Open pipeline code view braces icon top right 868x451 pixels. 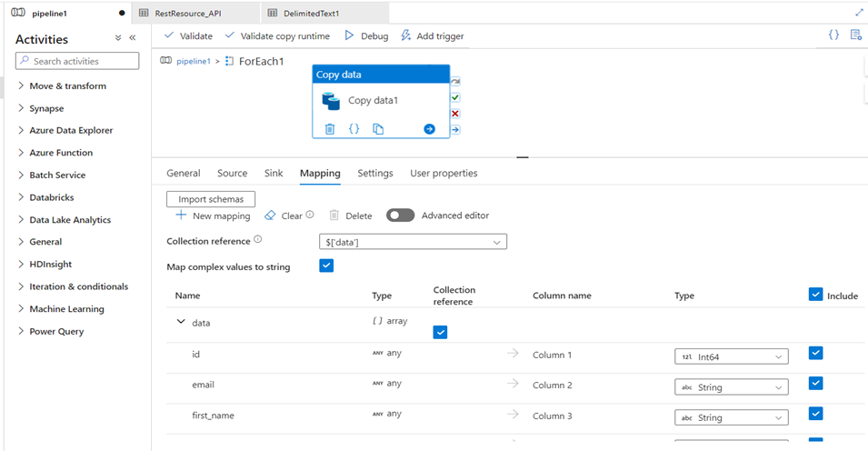point(833,35)
